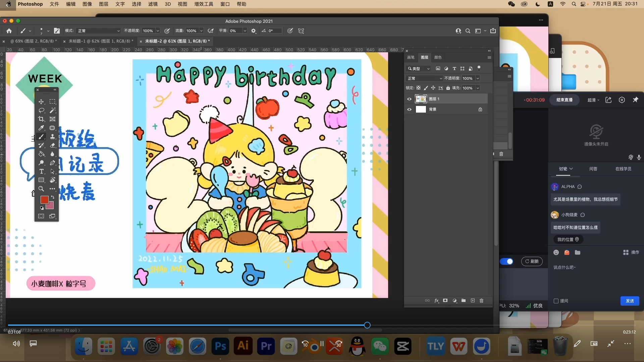Toggle 背景 layer eye icon

[409, 109]
